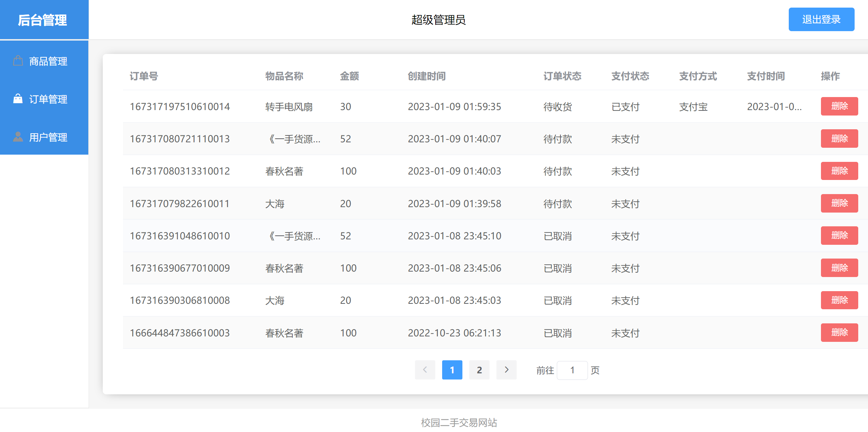Delete the 大海 order created 2023-01-09
868x432 pixels.
click(839, 203)
